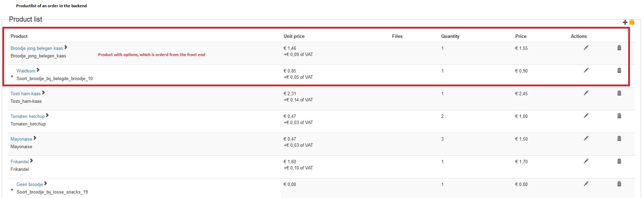Viewport: 644px width, 198px height.
Task: Click the Quantity column header
Action: click(450, 36)
